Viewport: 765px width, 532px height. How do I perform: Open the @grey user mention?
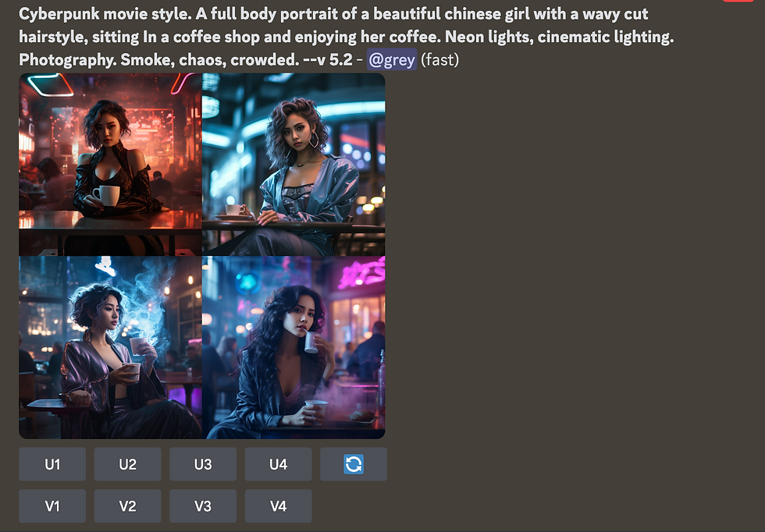point(392,59)
